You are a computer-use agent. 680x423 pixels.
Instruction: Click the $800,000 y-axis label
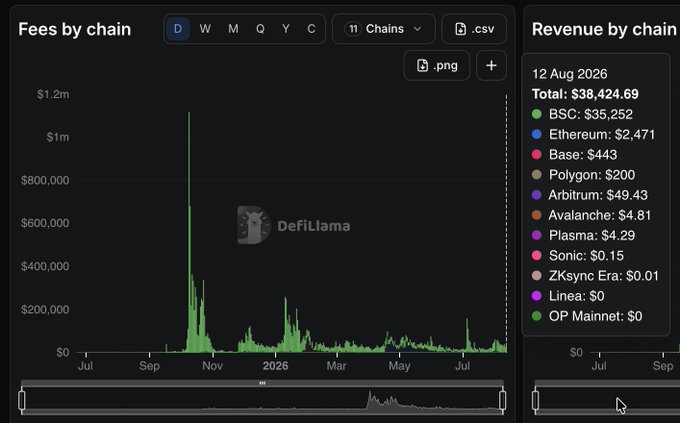pos(45,180)
